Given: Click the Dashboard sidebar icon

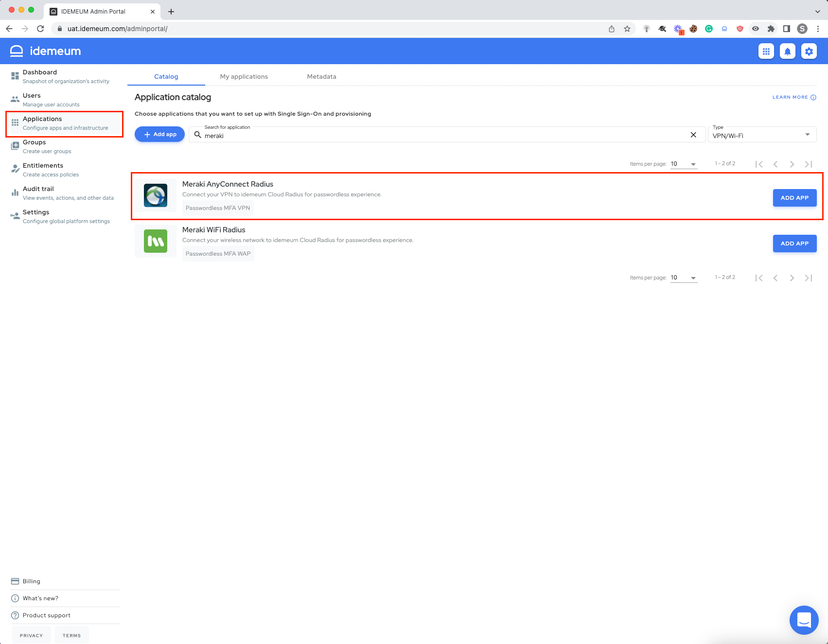Looking at the screenshot, I should (x=15, y=76).
